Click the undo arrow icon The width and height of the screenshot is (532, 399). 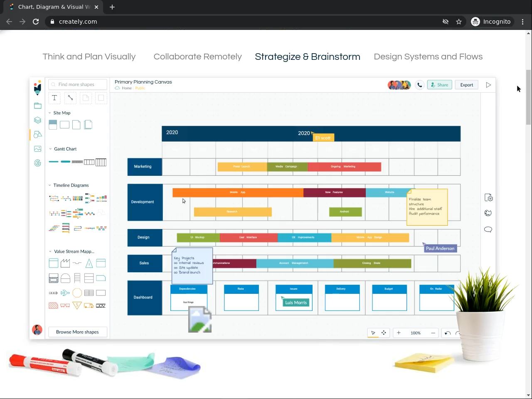pyautogui.click(x=448, y=333)
